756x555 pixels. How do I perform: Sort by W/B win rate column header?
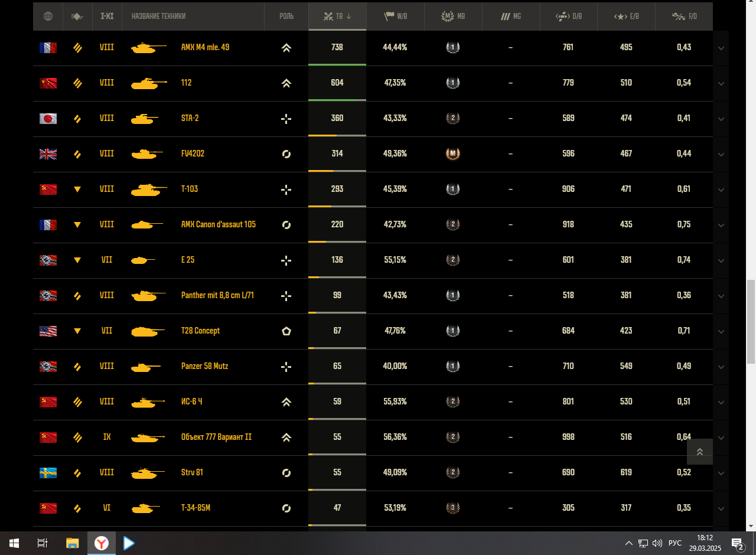[x=395, y=17]
